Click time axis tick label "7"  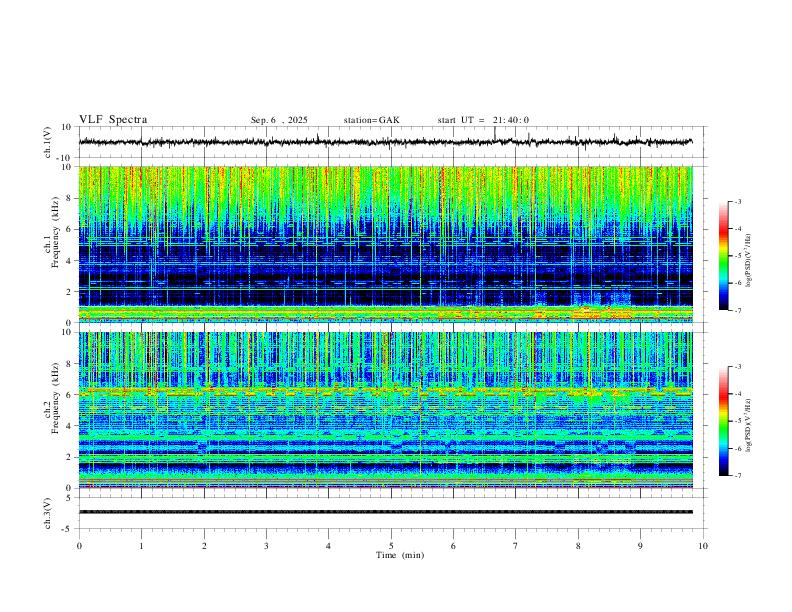tap(516, 546)
